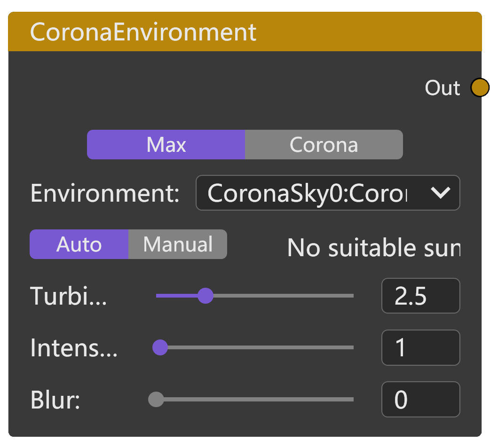Click the Out output socket

coord(480,88)
